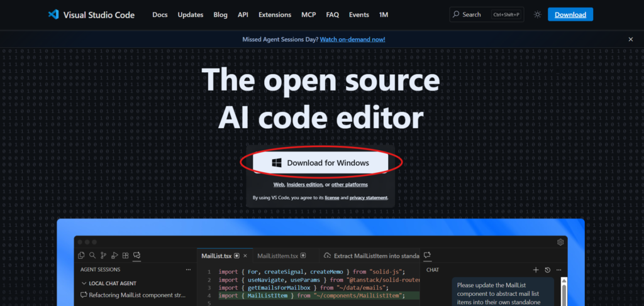The image size is (644, 306).
Task: Collapse the Local Chat Agent section
Action: coord(84,283)
